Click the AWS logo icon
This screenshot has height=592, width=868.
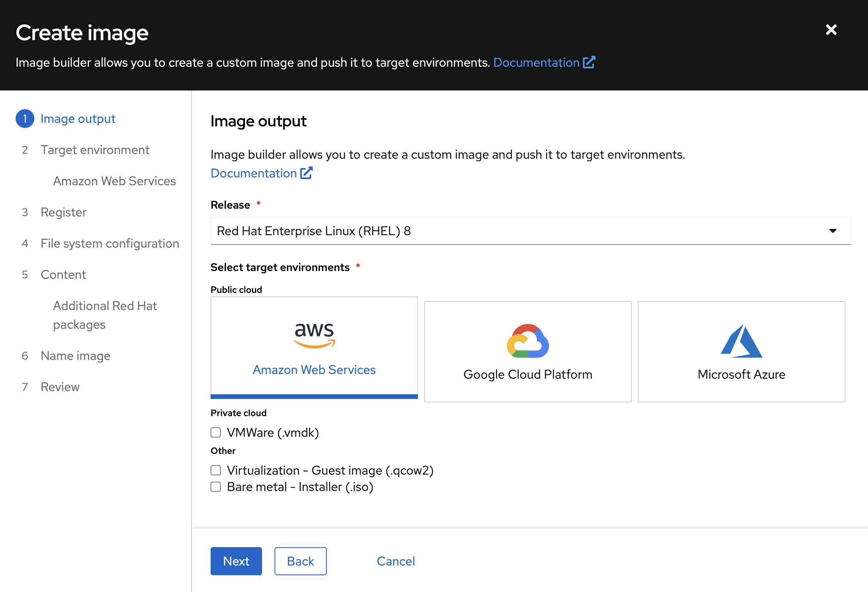(x=314, y=335)
